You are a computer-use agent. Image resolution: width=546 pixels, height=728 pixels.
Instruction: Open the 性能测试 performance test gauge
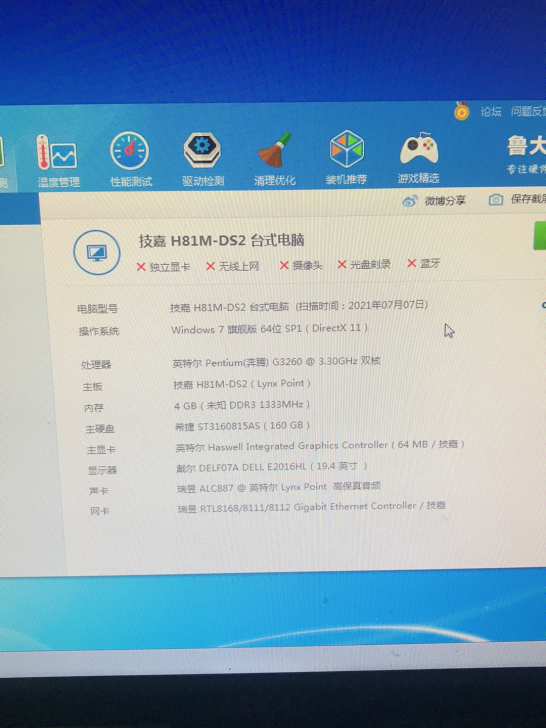pos(130,150)
